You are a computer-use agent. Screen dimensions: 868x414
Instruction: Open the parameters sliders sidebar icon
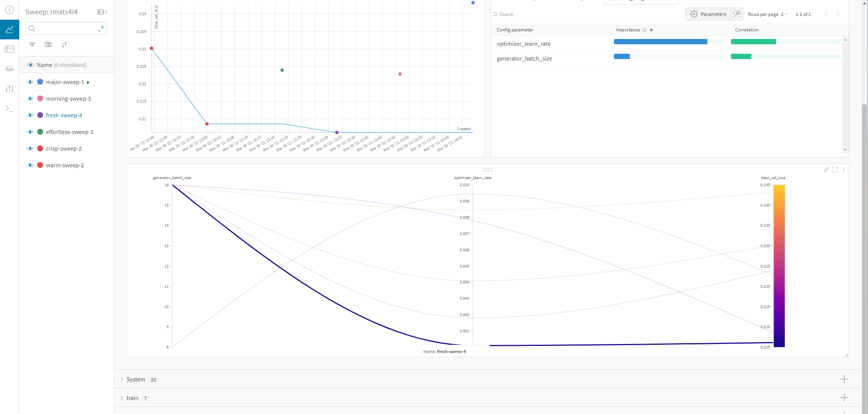click(9, 89)
